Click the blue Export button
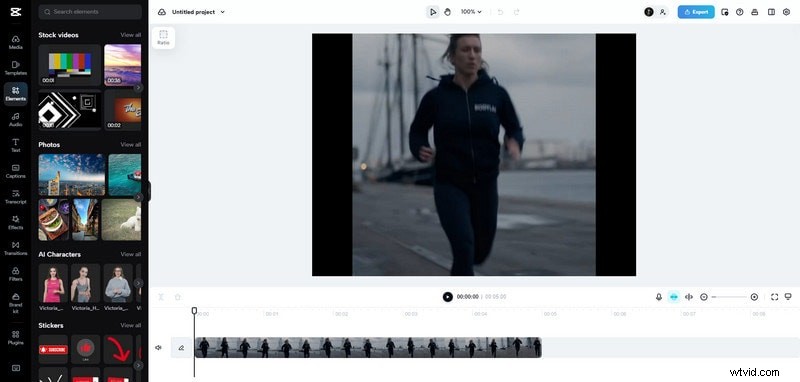 click(x=696, y=12)
